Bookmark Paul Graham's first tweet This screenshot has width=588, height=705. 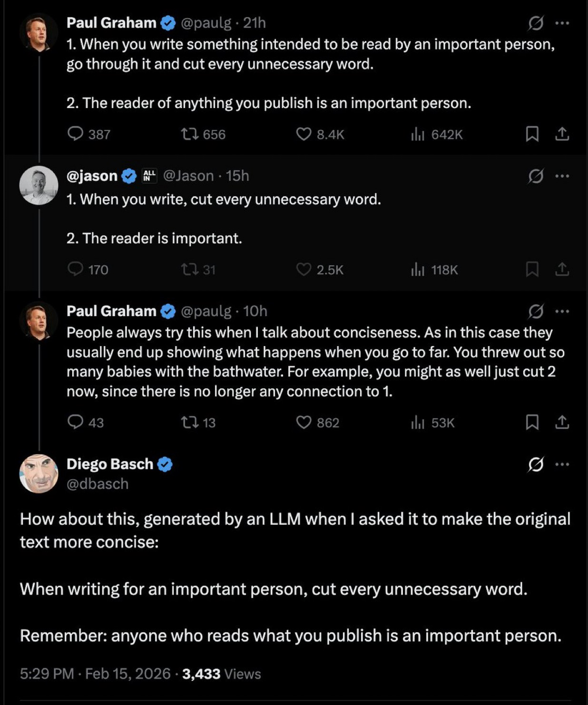tap(532, 134)
